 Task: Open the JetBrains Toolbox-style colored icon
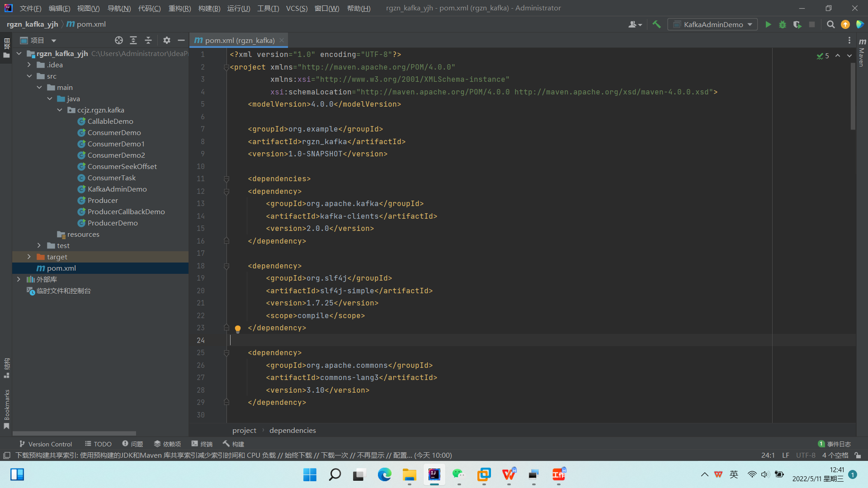860,24
